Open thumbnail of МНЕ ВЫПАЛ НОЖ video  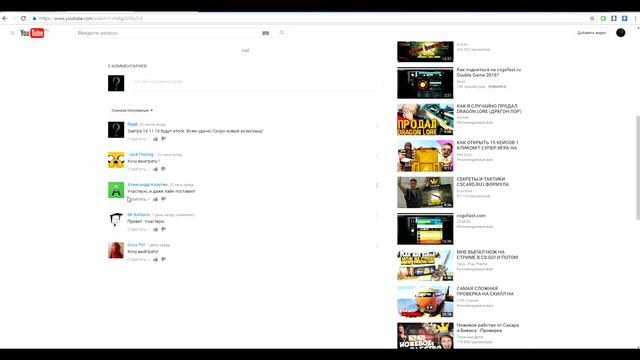coord(425,265)
